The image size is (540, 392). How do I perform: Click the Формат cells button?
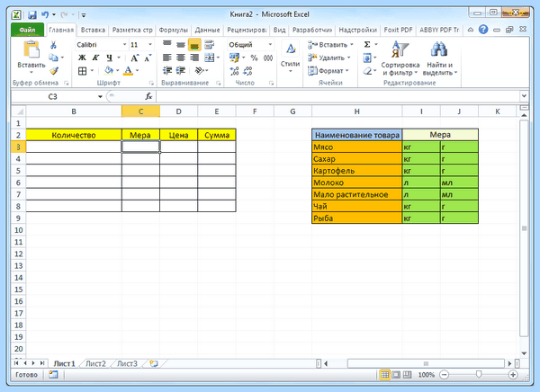pyautogui.click(x=328, y=70)
